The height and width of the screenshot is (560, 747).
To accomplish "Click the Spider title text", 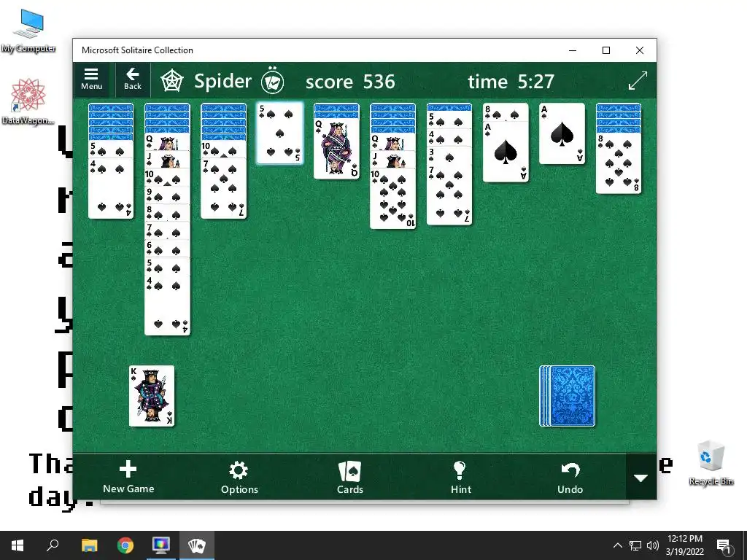I will (222, 81).
